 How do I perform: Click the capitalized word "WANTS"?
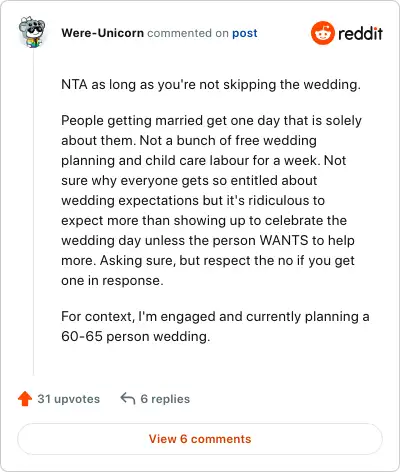click(284, 240)
